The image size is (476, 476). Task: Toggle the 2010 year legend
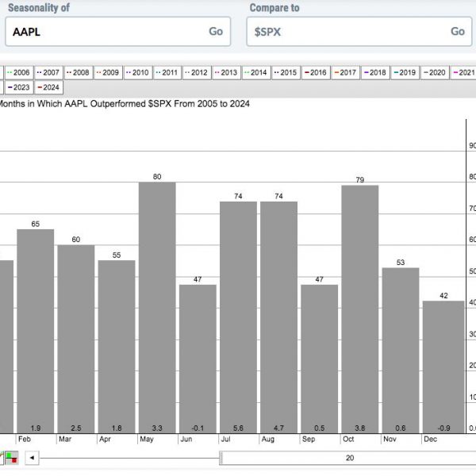138,73
